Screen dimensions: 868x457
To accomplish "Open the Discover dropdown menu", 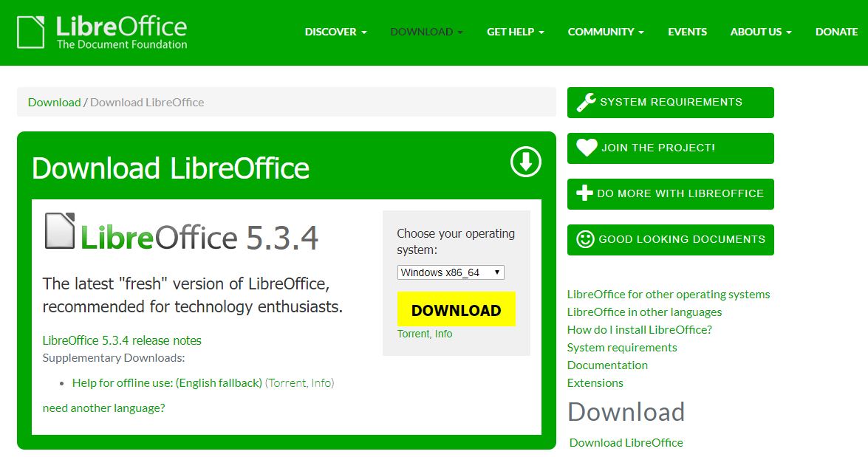I will [335, 32].
